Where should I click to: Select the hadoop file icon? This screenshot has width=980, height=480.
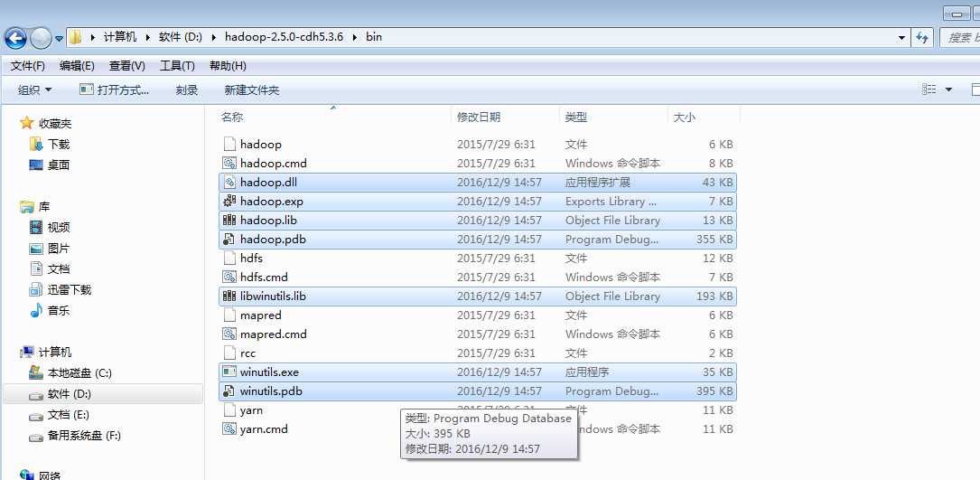click(229, 144)
